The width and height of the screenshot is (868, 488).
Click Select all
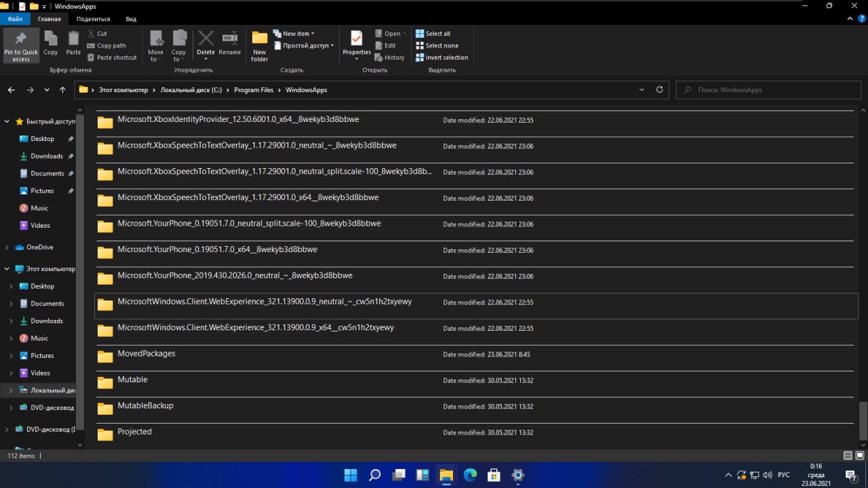433,33
